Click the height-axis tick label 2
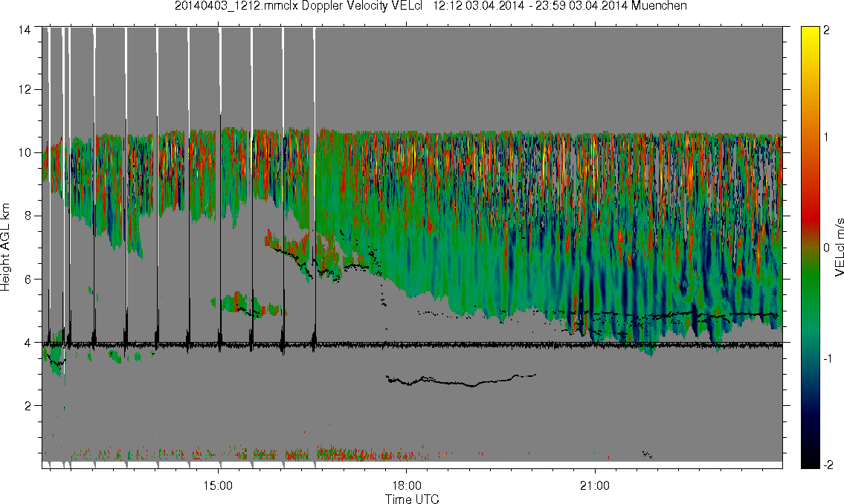844x504 pixels. point(28,406)
